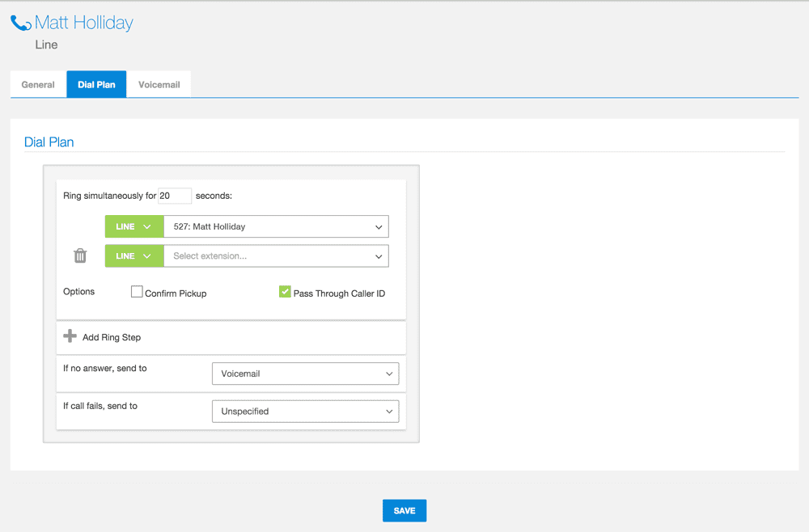The width and height of the screenshot is (809, 532).
Task: Select the Dial Plan tab
Action: click(96, 85)
